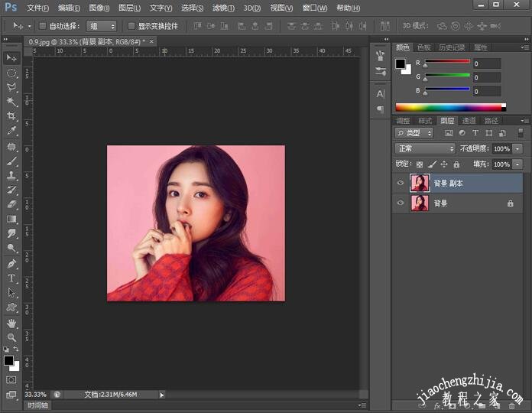Enable the 自动选择 checkbox
Viewport: 532px width, 413px height.
(x=43, y=26)
